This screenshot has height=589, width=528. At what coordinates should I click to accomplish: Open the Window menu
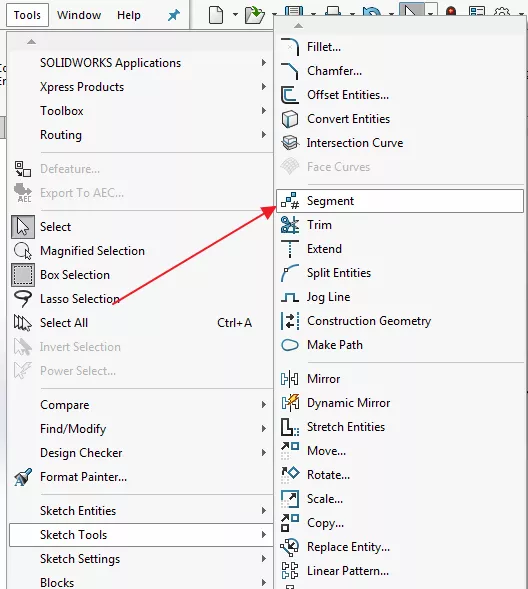point(79,15)
